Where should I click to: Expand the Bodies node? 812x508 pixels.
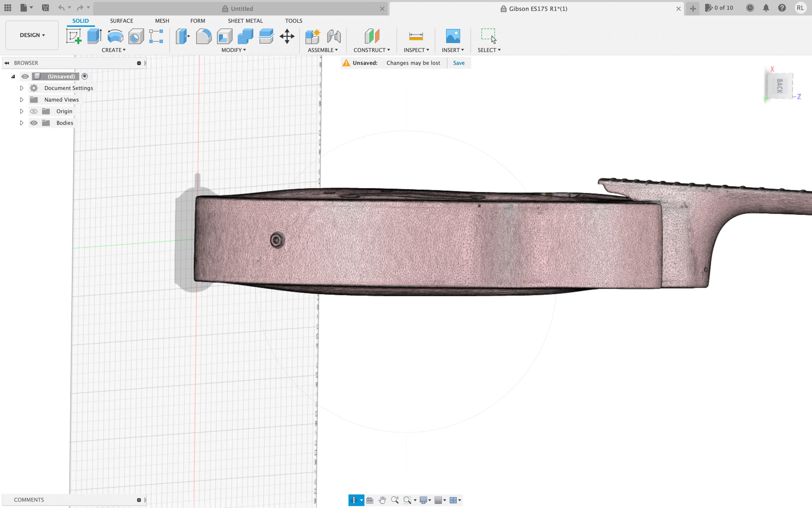[21, 123]
